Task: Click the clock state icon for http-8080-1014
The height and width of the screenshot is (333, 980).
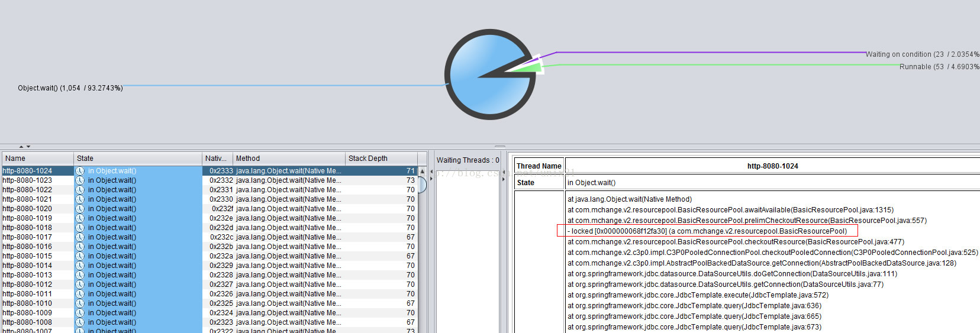Action: [80, 266]
